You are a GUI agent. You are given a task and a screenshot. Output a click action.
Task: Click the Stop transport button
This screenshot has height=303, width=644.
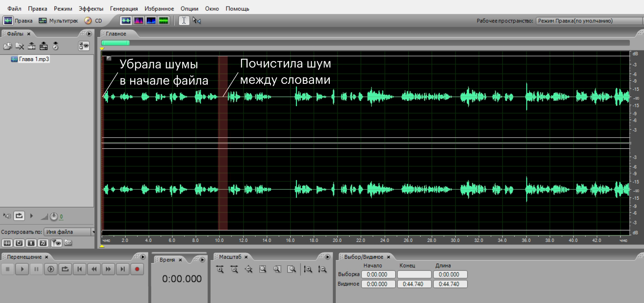tap(7, 269)
